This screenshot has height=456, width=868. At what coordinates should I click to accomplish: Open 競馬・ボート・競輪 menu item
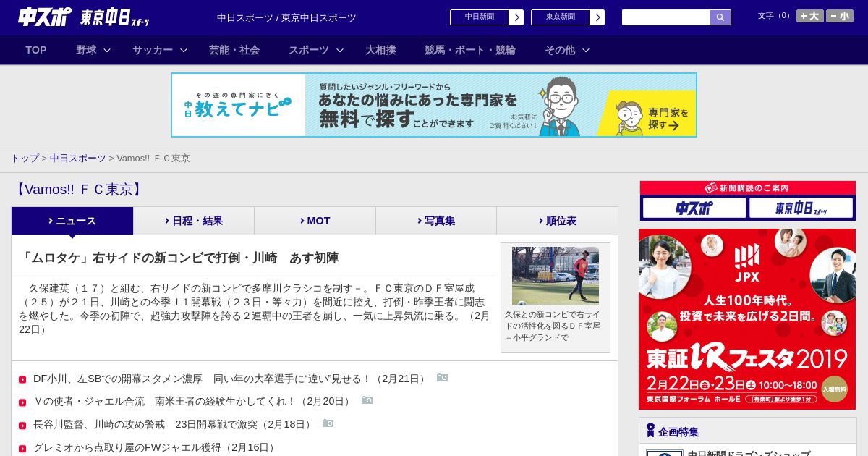(x=470, y=50)
